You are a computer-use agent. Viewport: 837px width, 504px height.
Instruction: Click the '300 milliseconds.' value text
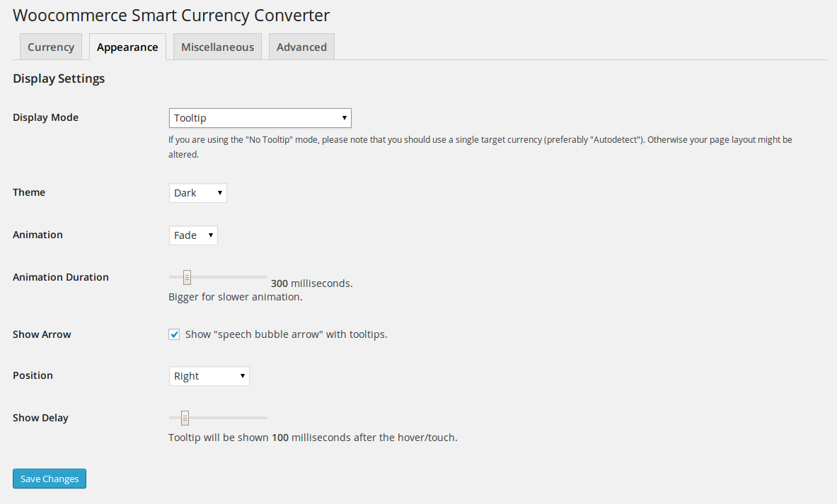tap(312, 283)
